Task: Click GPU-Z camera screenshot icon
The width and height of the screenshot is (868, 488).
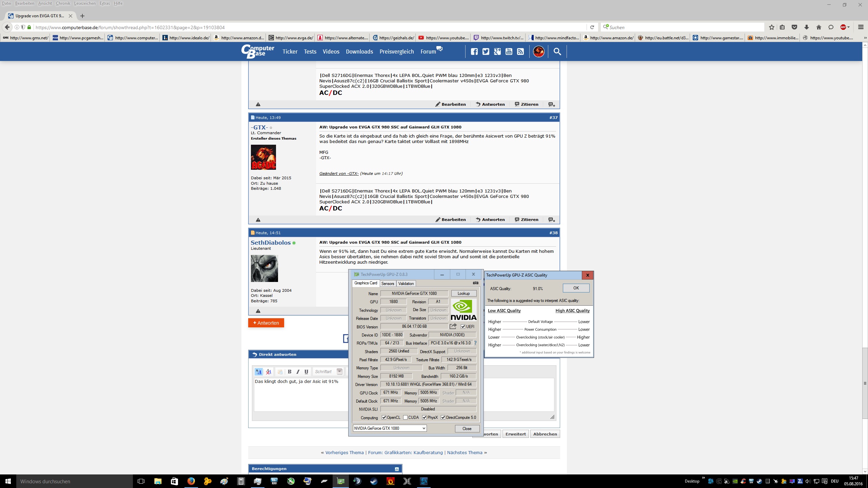Action: pyautogui.click(x=476, y=283)
